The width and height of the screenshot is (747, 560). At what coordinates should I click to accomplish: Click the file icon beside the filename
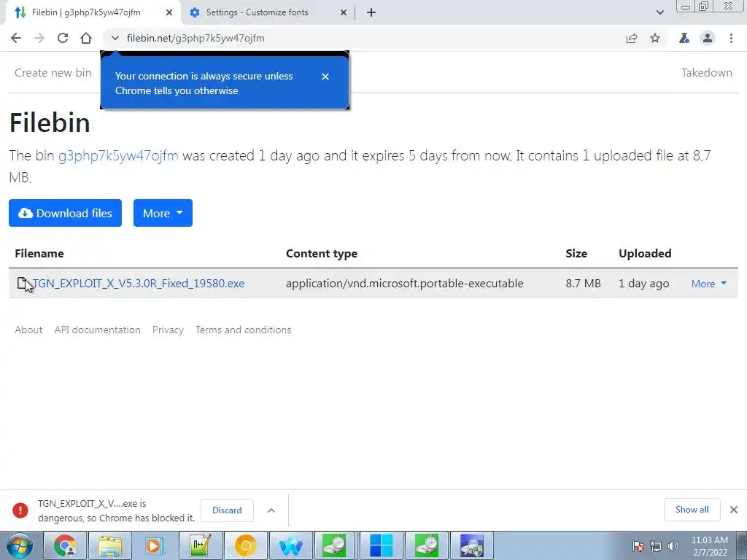tap(22, 284)
